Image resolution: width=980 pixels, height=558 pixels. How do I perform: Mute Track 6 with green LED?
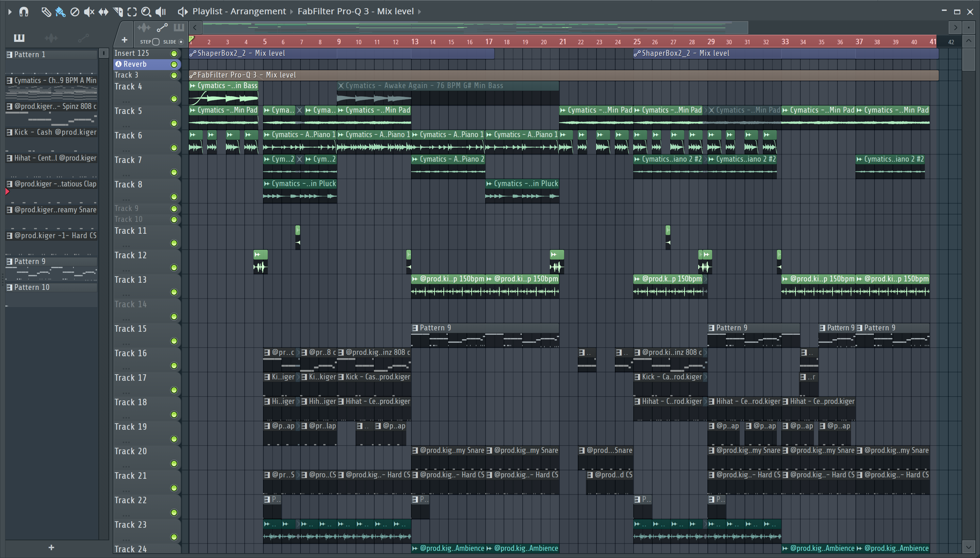pyautogui.click(x=174, y=148)
